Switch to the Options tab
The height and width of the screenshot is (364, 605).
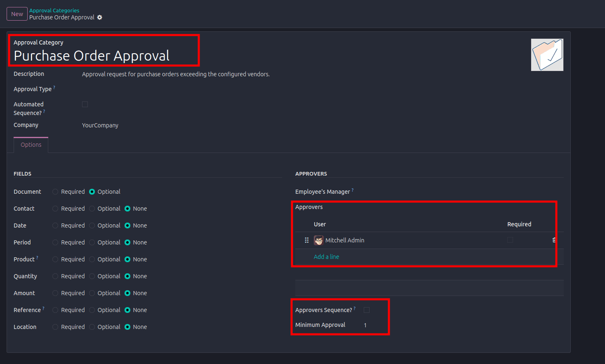(x=31, y=145)
